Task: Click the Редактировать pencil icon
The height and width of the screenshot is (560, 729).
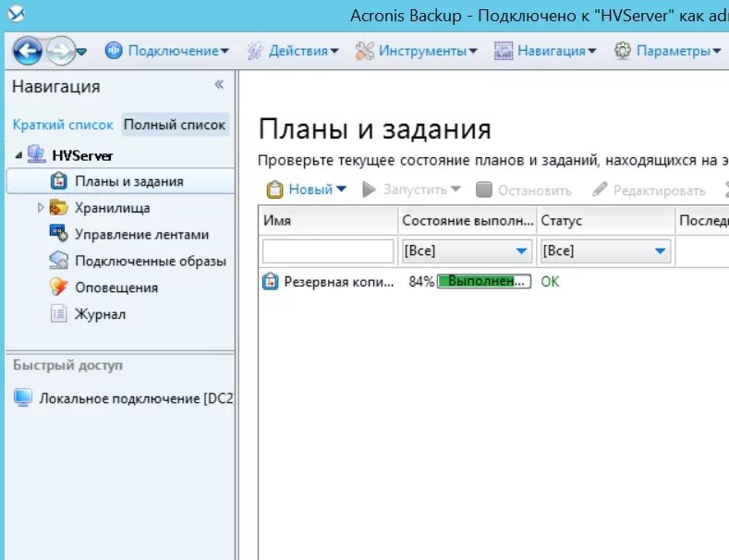Action: point(600,189)
